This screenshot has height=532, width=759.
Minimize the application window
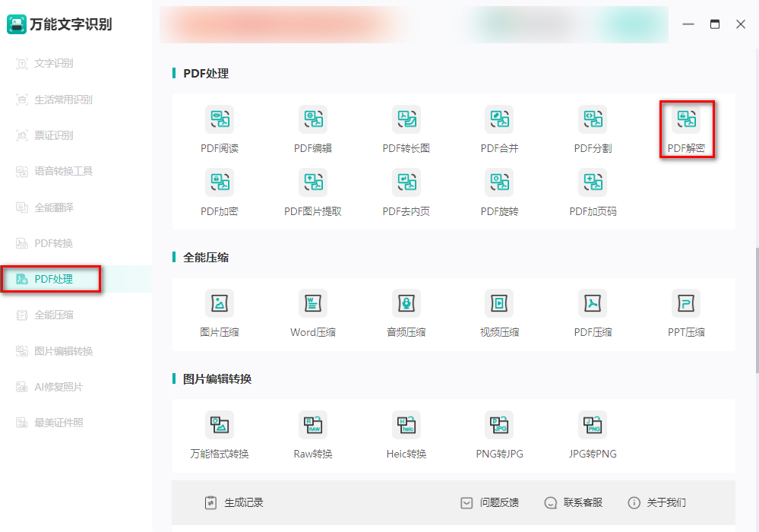tap(688, 24)
